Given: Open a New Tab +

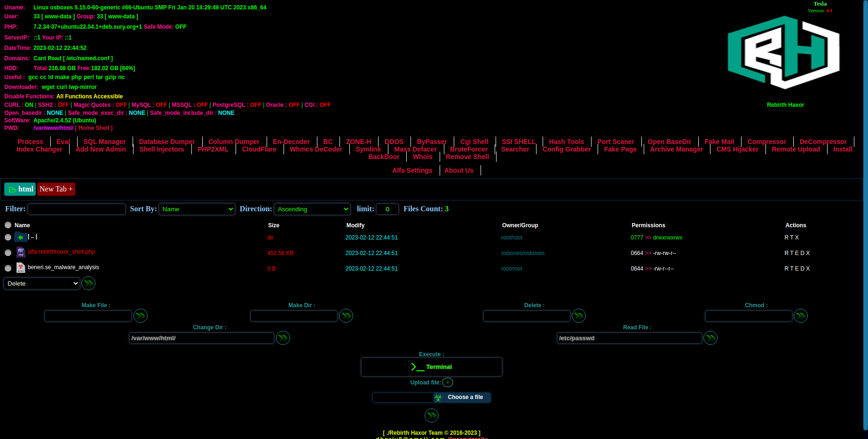Looking at the screenshot, I should 56,189.
